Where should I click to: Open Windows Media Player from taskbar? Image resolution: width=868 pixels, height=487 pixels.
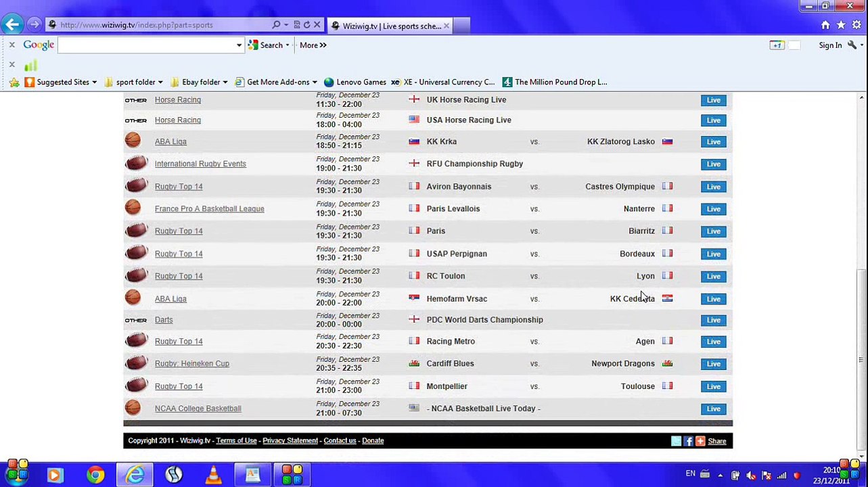[x=55, y=475]
